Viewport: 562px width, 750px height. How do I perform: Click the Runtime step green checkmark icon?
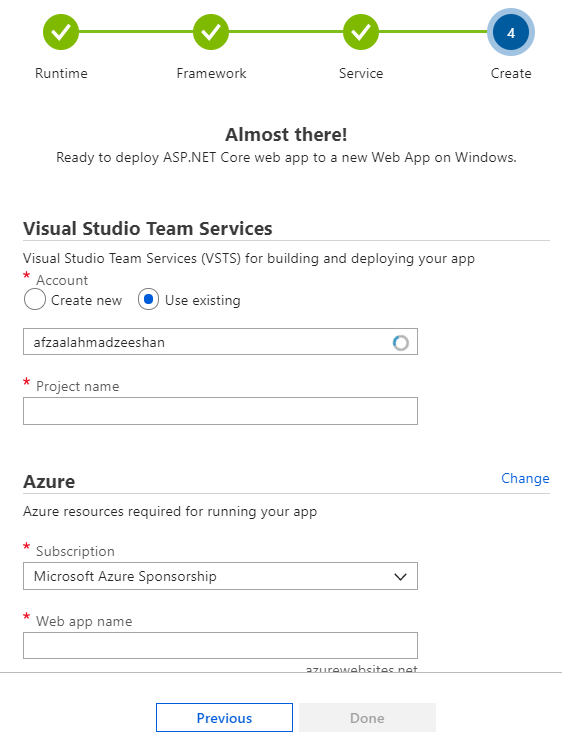tap(61, 32)
